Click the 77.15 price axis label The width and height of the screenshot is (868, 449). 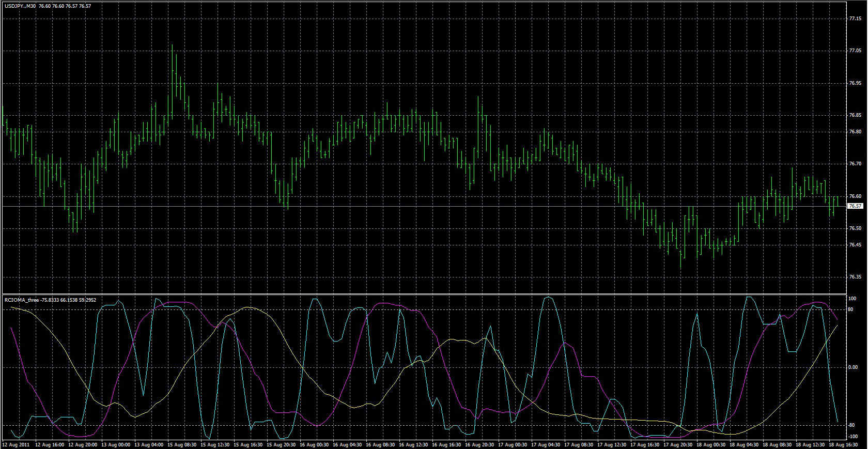pos(855,19)
